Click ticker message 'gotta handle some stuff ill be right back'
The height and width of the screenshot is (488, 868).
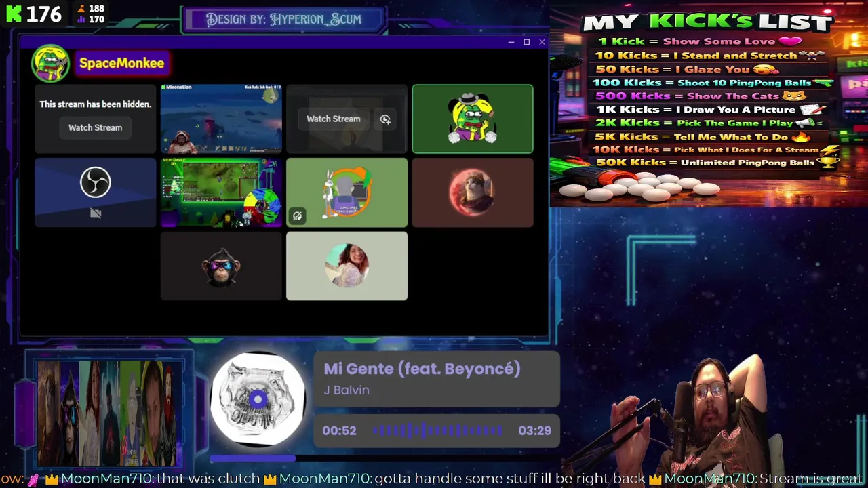coord(510,479)
